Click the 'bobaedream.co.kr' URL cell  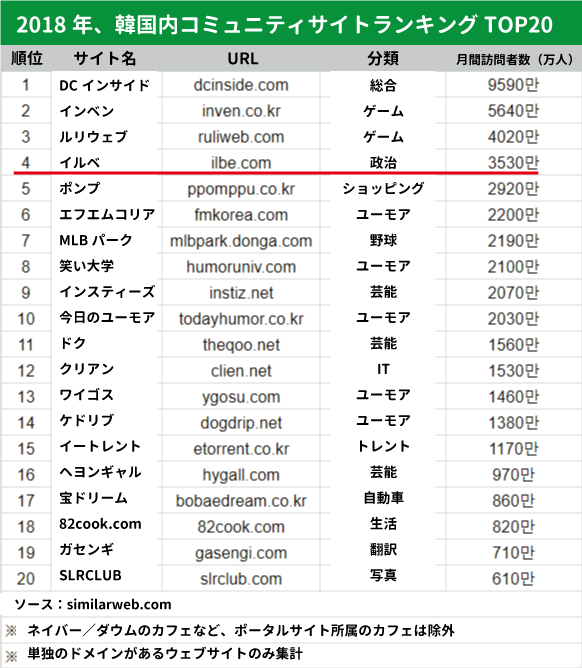coord(241,501)
